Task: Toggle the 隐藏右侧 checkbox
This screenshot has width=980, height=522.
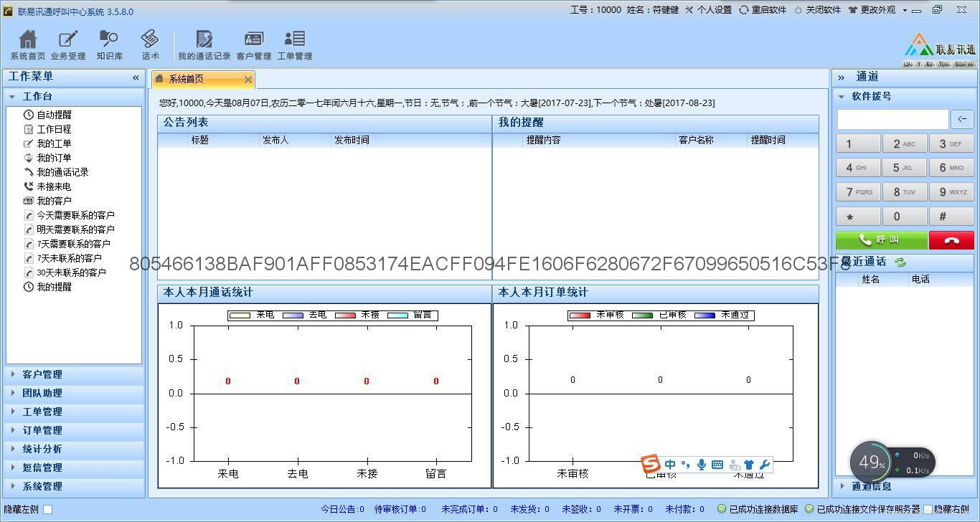Action: coord(928,509)
